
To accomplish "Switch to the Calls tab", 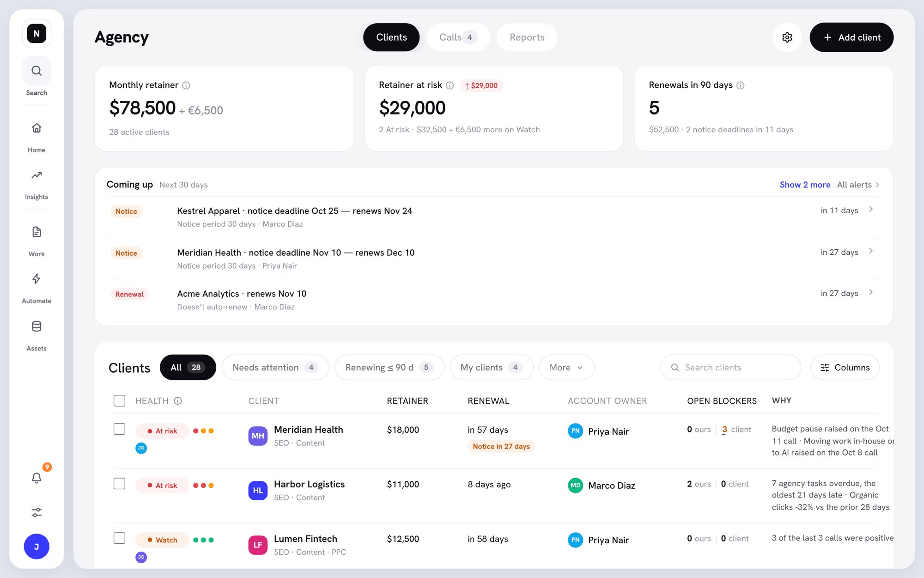I will pyautogui.click(x=458, y=37).
